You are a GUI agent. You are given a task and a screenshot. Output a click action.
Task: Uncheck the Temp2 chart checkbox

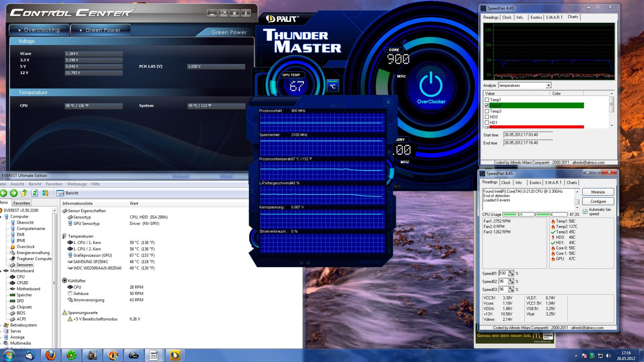(x=487, y=105)
